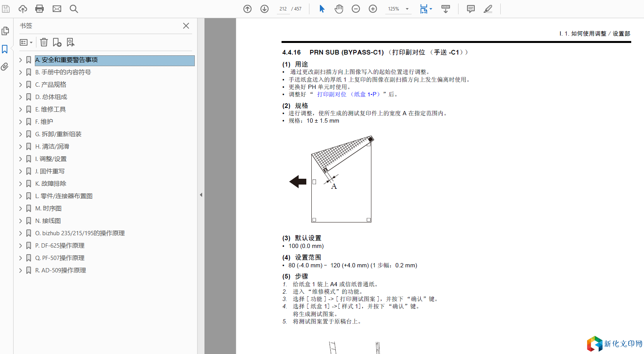The image size is (644, 354).
Task: Click the 打印副对位（纸盒 1-P） link
Action: 348,94
